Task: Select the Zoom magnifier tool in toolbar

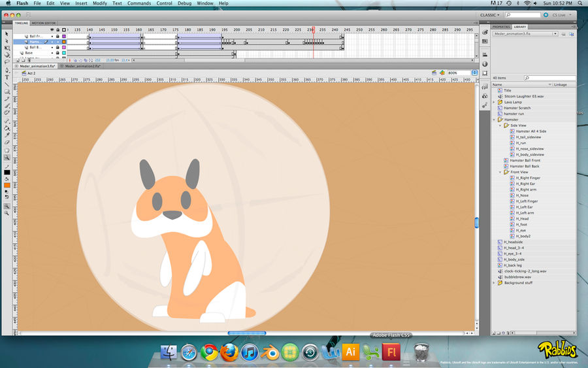Action: (7, 158)
